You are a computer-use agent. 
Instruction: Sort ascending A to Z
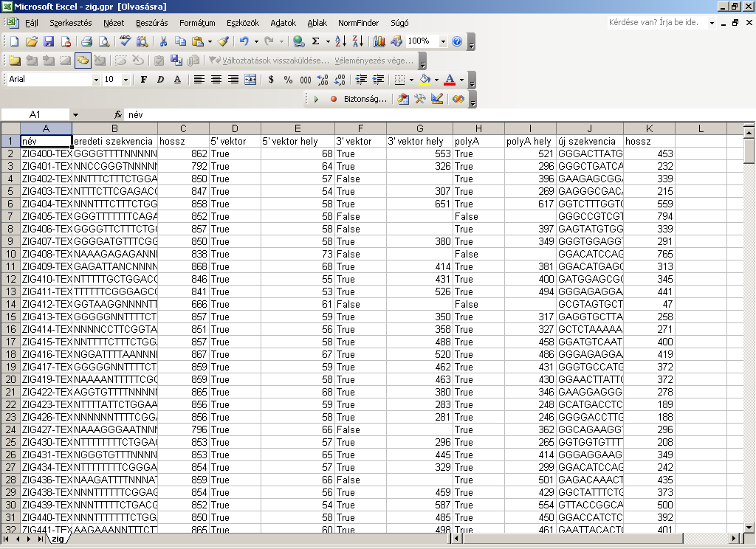pos(340,41)
